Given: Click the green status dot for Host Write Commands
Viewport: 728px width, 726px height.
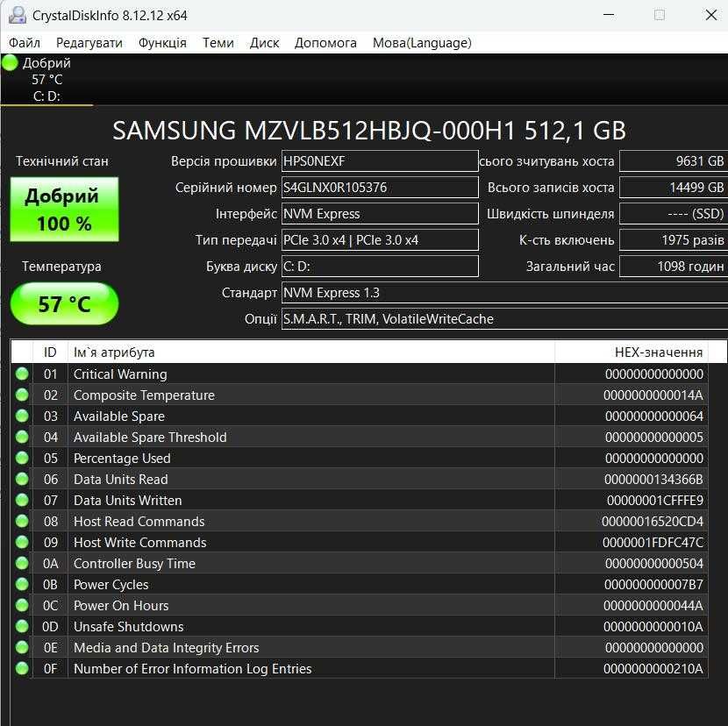Looking at the screenshot, I should pos(22,542).
